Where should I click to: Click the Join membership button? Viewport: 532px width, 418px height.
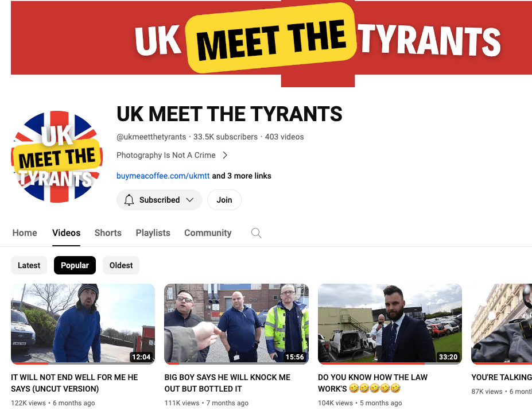(224, 200)
